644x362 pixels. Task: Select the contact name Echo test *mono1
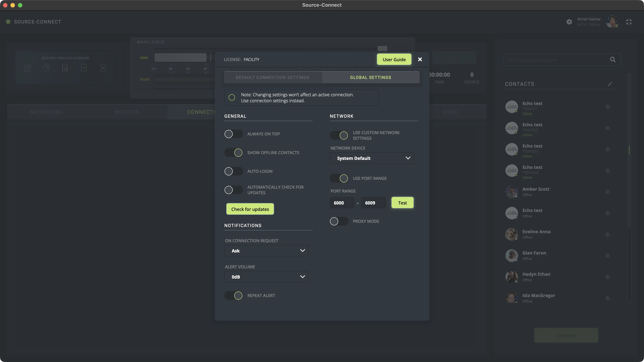tap(532, 103)
